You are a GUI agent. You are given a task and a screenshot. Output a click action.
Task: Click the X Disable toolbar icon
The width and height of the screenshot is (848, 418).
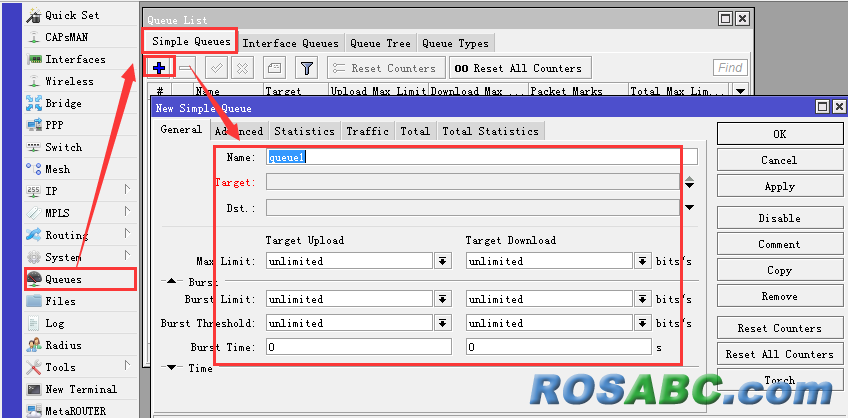coord(243,68)
